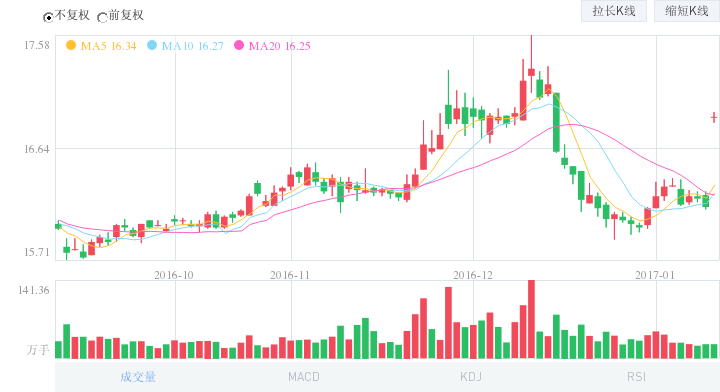Click the MA20 16.25 legend label

[280, 46]
